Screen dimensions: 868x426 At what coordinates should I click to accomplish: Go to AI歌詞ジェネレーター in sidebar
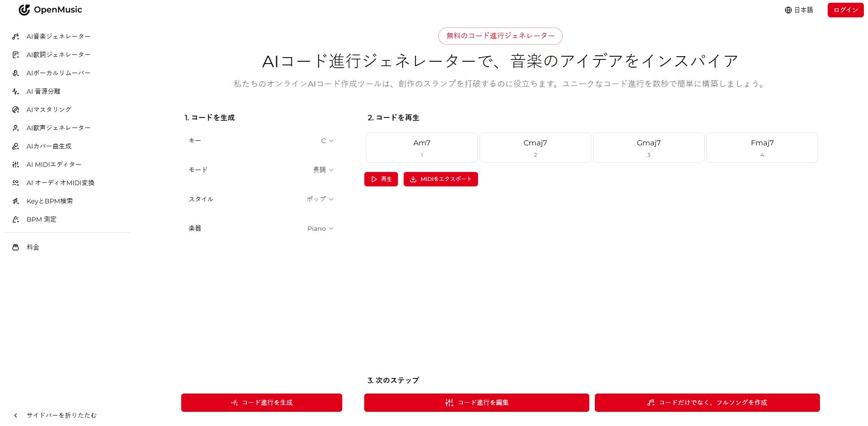click(59, 55)
